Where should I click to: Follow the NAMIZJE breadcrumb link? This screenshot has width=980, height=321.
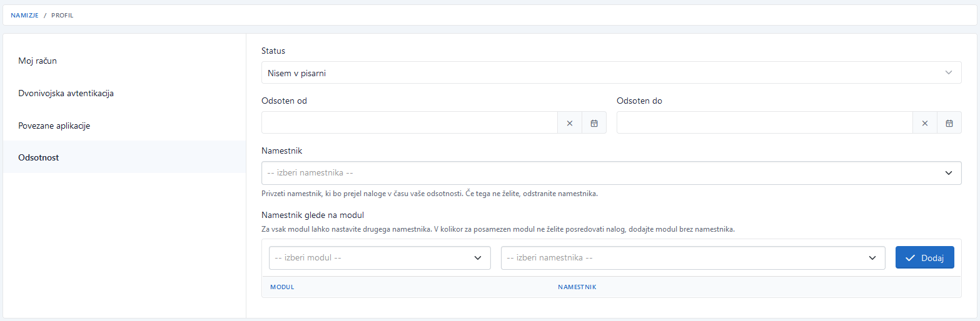(24, 15)
